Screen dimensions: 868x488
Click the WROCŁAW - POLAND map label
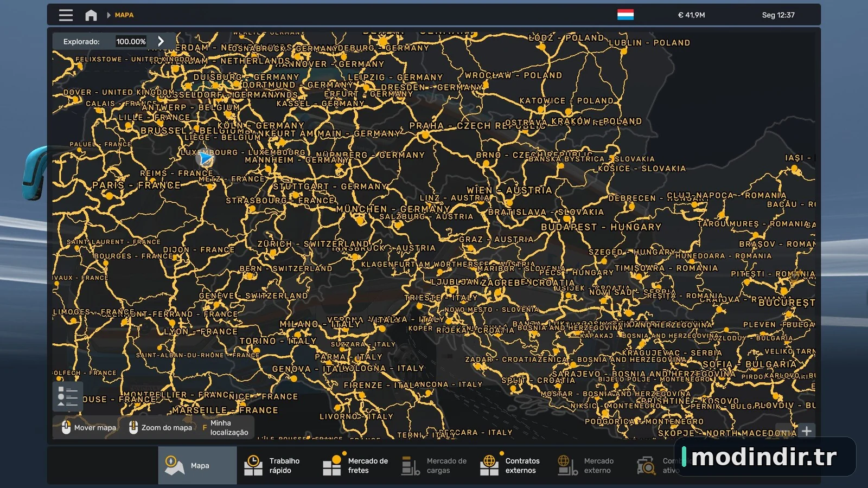click(x=513, y=75)
